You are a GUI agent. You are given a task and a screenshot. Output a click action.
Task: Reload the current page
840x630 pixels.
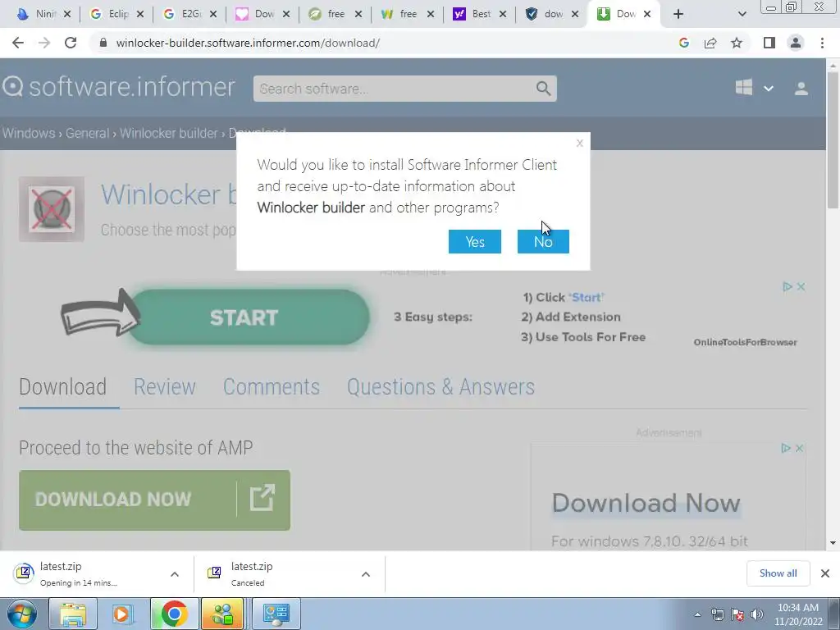pyautogui.click(x=71, y=43)
